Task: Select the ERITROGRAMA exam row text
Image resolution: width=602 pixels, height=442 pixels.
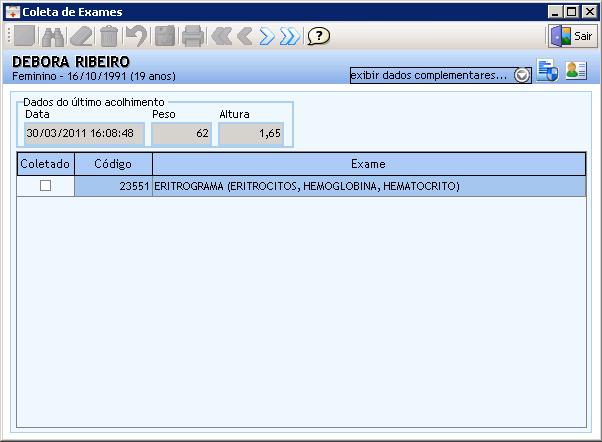Action: [307, 186]
